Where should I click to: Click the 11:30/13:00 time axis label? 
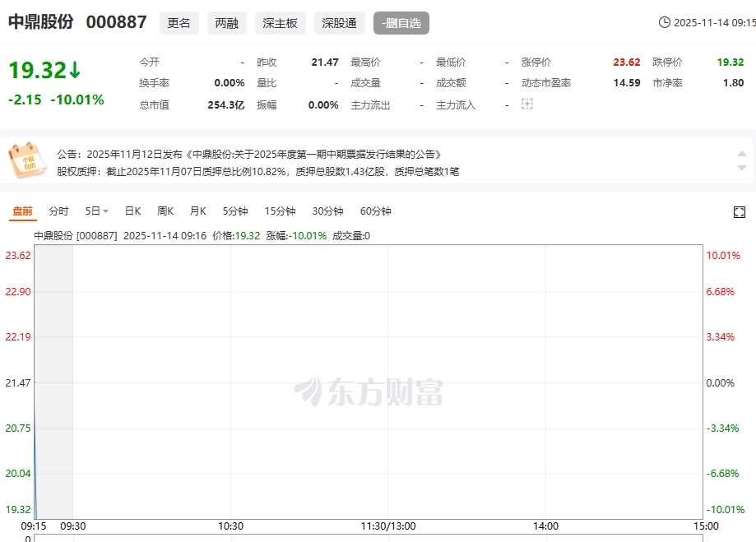point(388,526)
